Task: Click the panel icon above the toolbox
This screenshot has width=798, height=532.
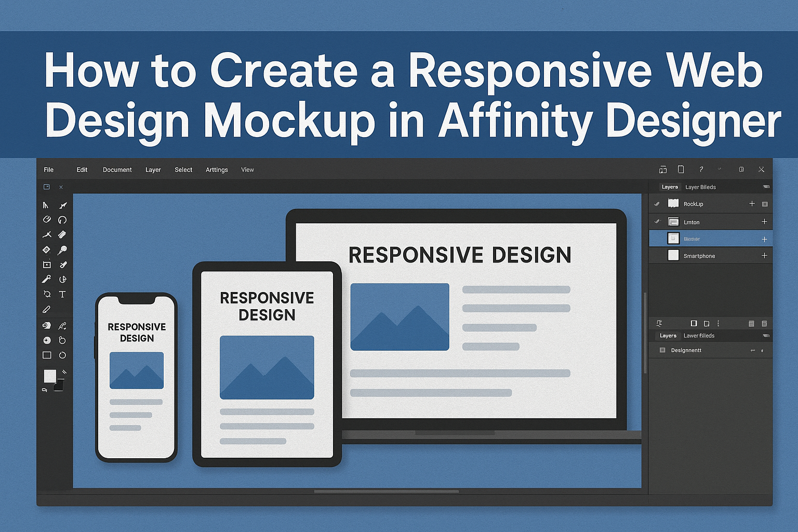Action: (46, 187)
